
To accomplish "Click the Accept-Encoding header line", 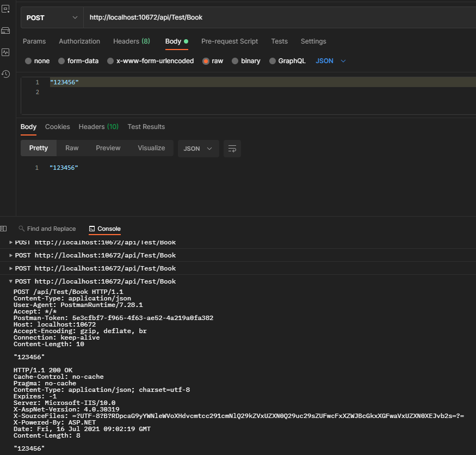I will 80,331.
